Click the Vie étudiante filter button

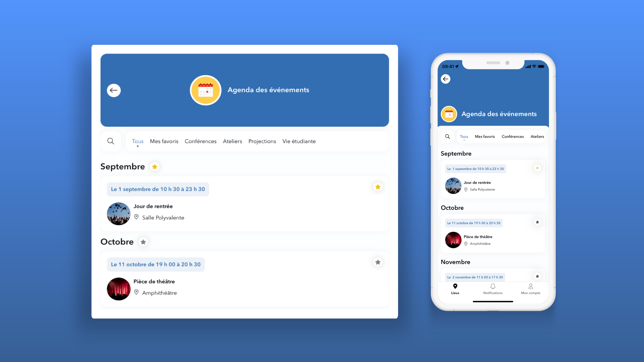tap(299, 141)
